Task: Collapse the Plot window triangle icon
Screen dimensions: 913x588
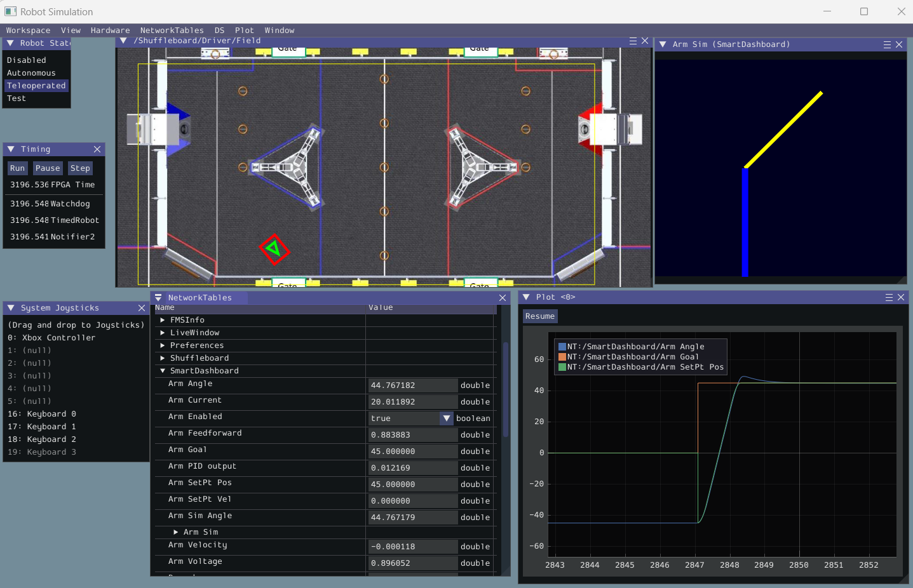Action: click(526, 297)
